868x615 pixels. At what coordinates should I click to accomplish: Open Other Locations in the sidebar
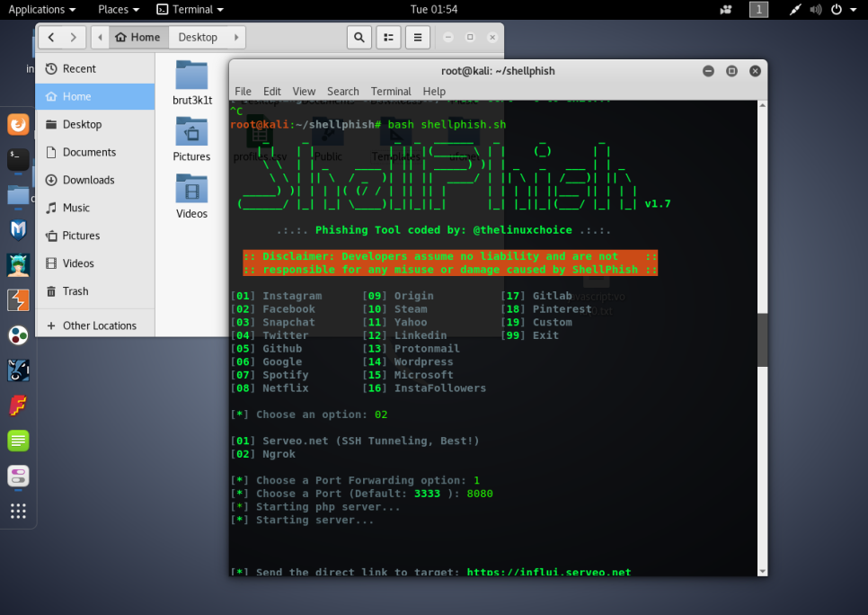coord(95,325)
